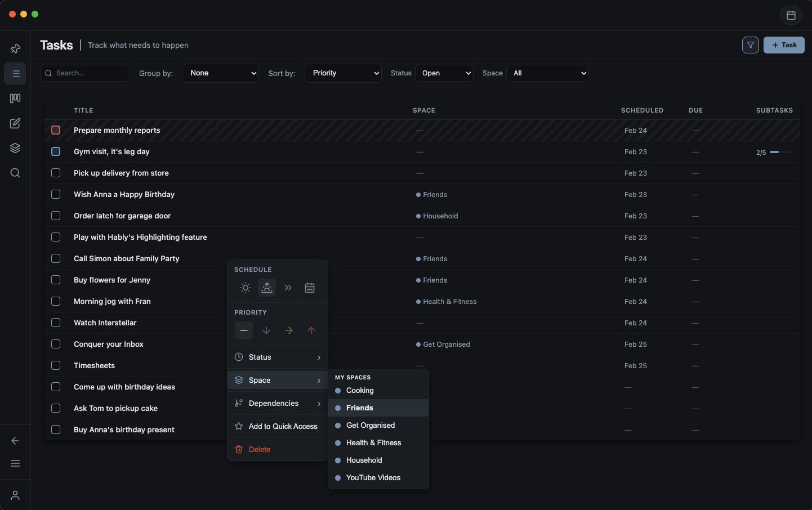
Task: Open the Group by dropdown
Action: (x=220, y=73)
